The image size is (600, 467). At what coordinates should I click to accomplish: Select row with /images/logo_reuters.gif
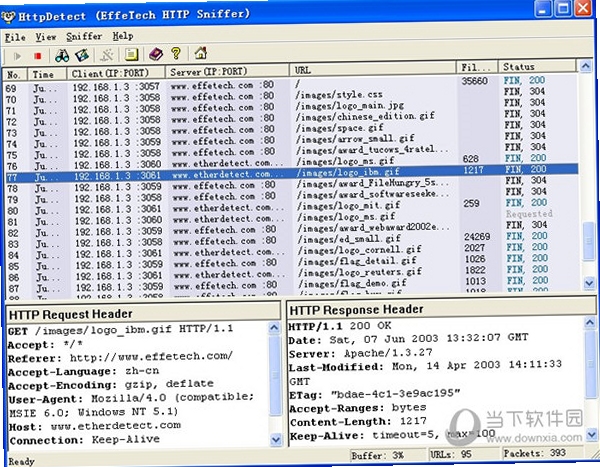[292, 273]
